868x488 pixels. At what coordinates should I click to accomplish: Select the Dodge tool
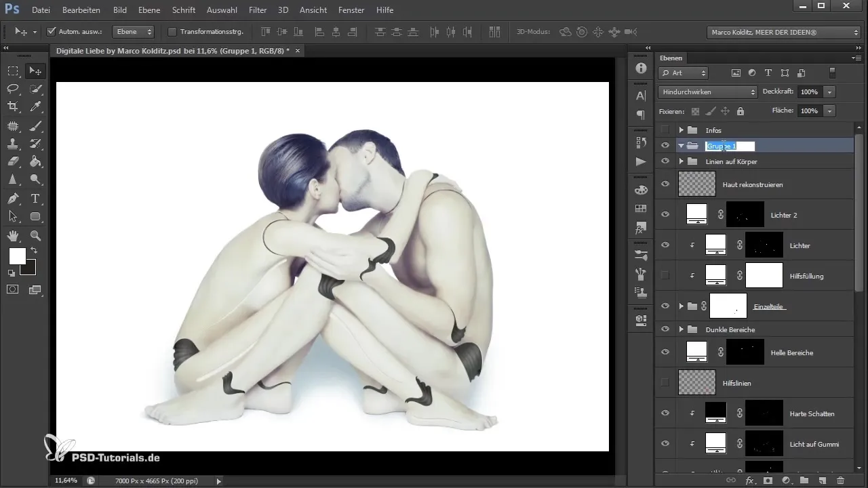pos(35,180)
